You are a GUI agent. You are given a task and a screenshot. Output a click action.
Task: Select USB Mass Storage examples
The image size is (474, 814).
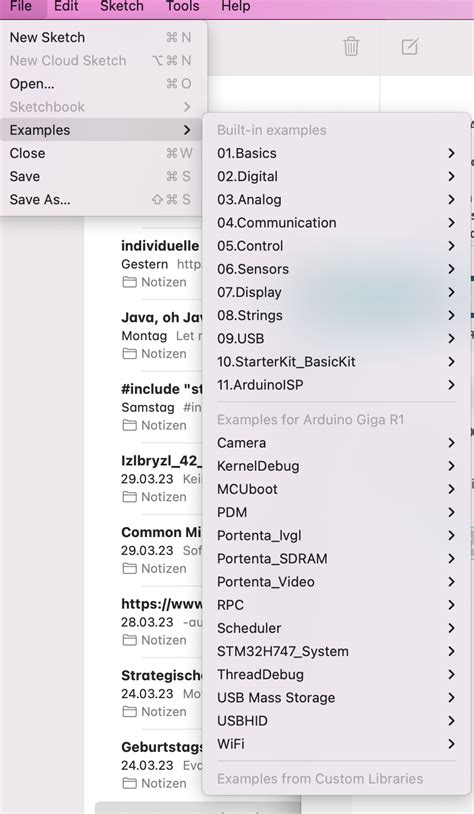coord(336,698)
